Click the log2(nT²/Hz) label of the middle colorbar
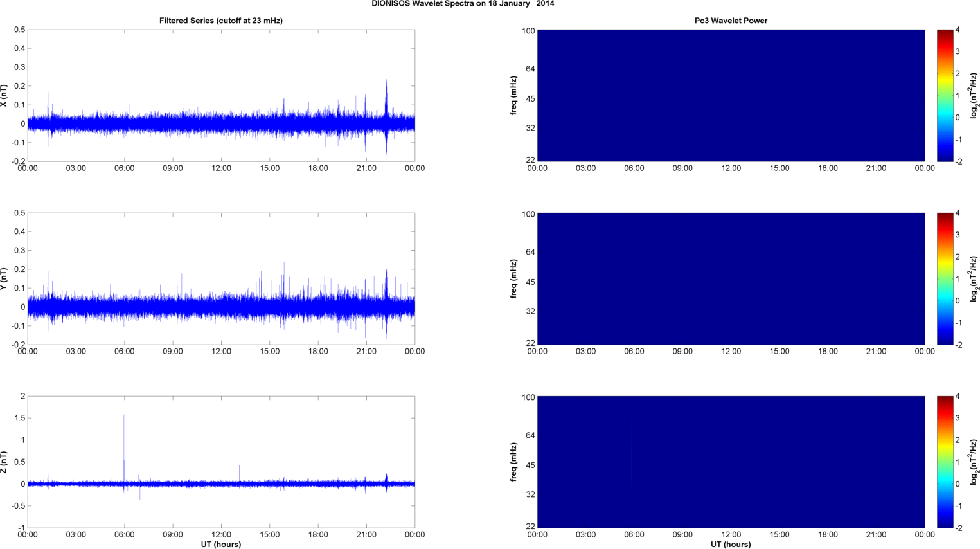This screenshot has height=549, width=980. point(974,278)
